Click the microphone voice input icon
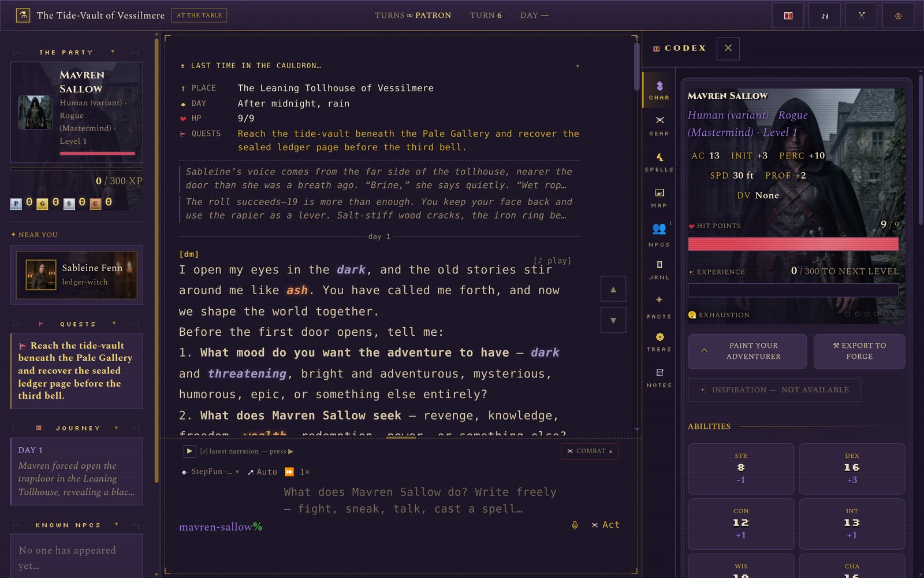Image resolution: width=924 pixels, height=578 pixels. tap(575, 525)
